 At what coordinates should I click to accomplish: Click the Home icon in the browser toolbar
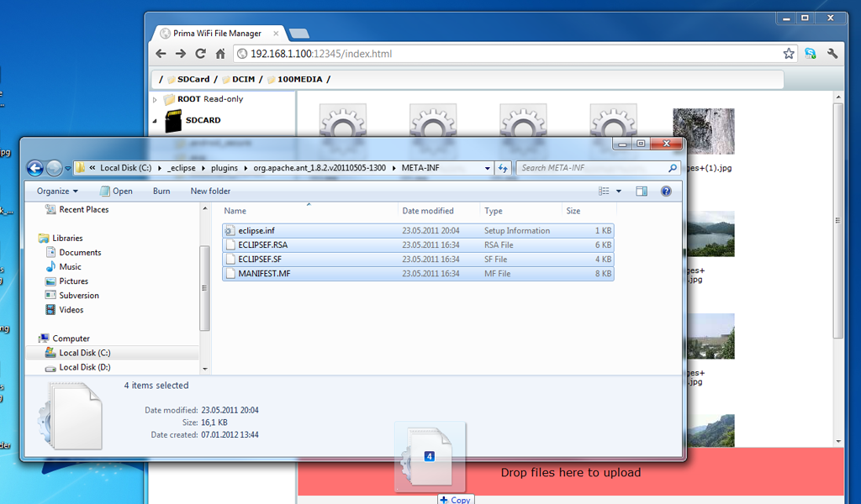pyautogui.click(x=219, y=53)
